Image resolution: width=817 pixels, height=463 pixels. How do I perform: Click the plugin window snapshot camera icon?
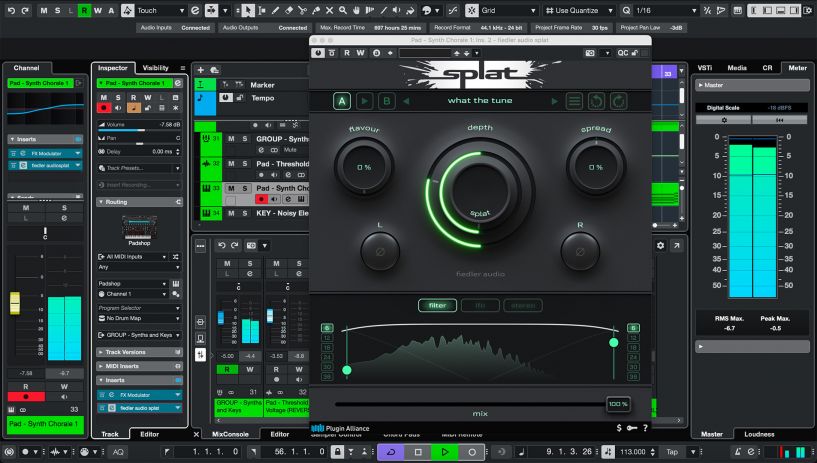tap(590, 53)
